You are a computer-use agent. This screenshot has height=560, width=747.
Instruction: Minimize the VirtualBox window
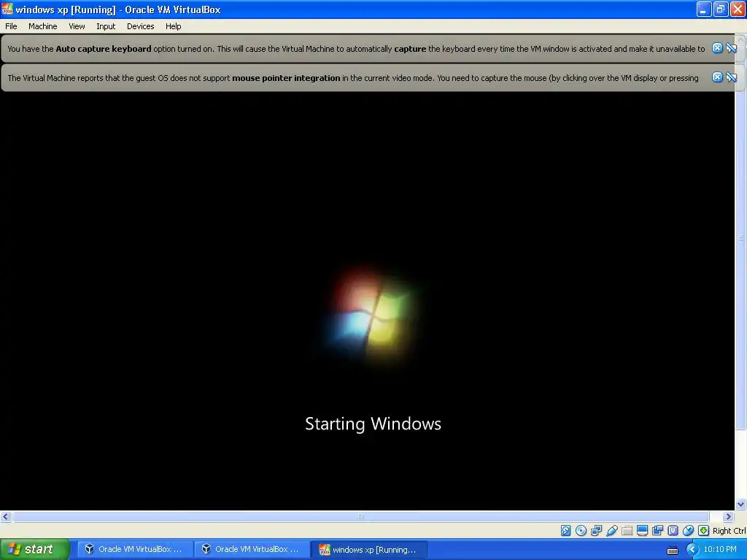(704, 9)
